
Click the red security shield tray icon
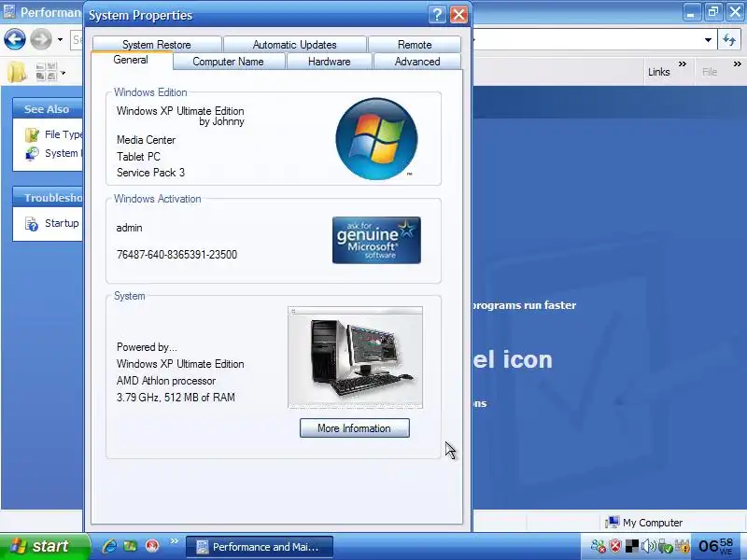[615, 546]
